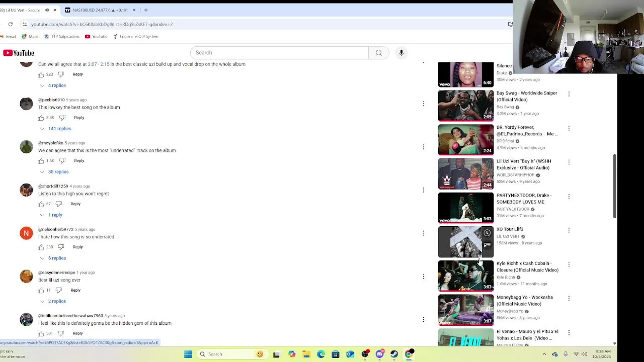The width and height of the screenshot is (644, 362).
Task: Click the search magnifier button on YouTube
Action: coord(379,53)
